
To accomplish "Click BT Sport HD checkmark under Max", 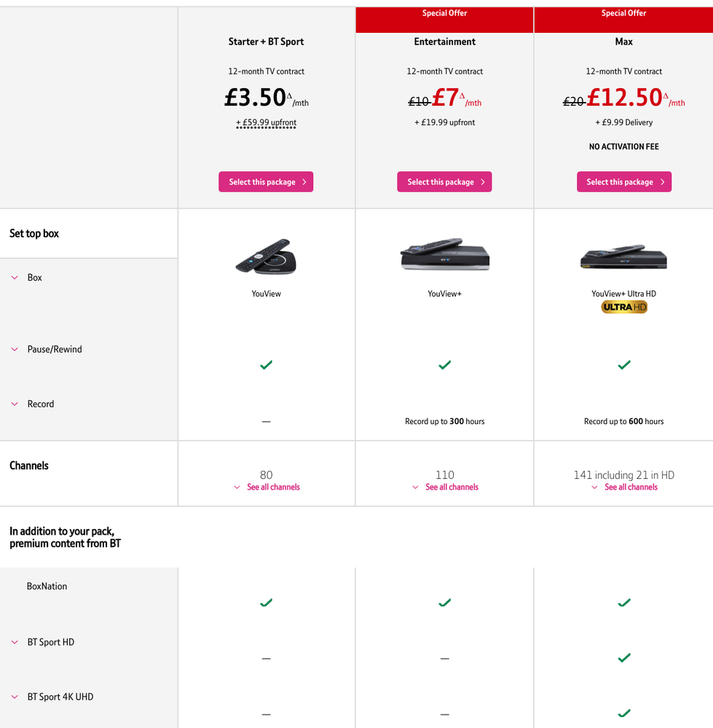I will click(624, 657).
